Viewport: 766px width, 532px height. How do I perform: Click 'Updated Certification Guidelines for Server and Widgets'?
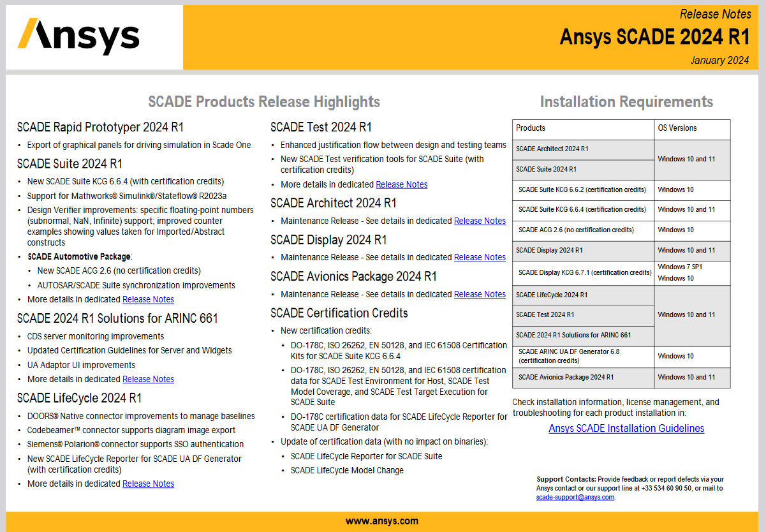tap(129, 350)
